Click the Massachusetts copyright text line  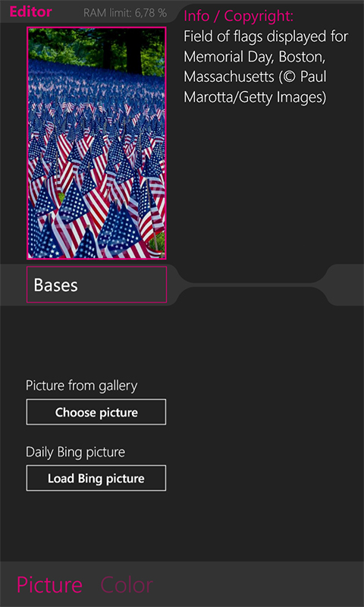click(x=255, y=77)
